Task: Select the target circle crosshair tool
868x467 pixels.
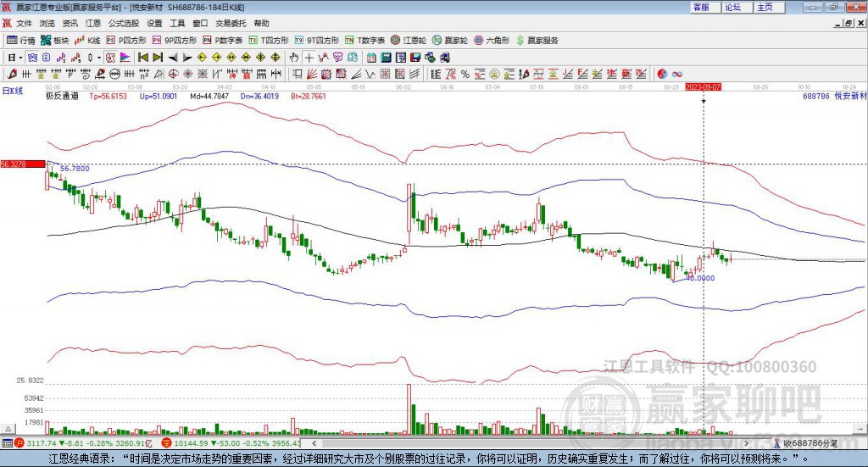Action: click(x=173, y=74)
